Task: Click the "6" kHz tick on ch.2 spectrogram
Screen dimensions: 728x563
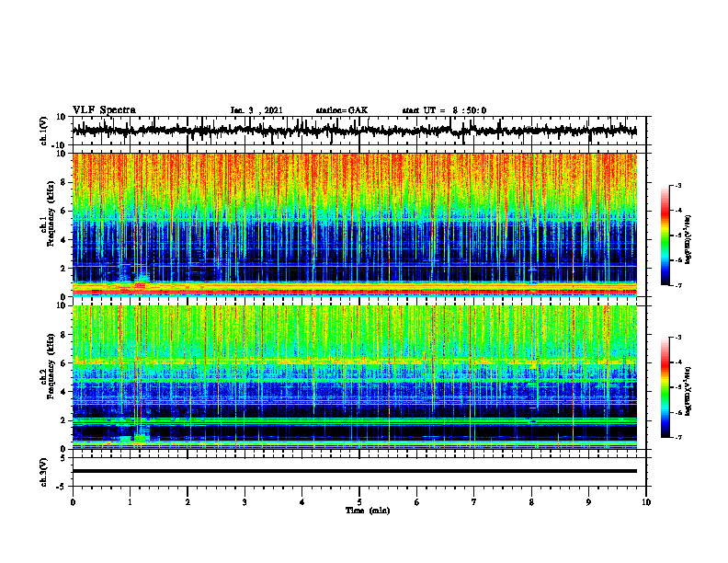Action: [x=63, y=363]
